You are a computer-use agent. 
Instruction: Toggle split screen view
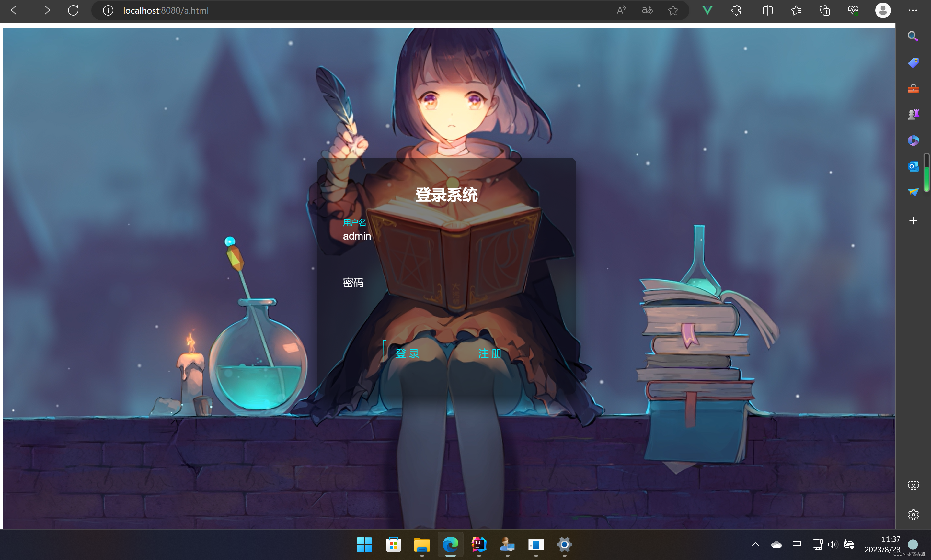click(767, 10)
